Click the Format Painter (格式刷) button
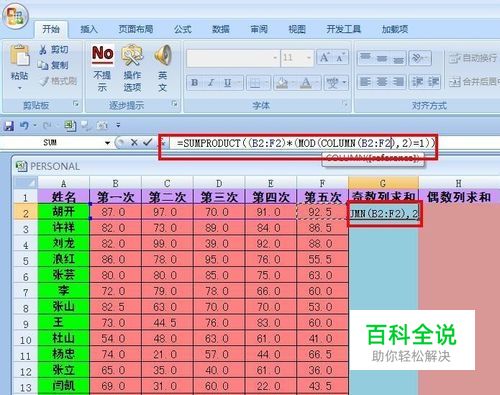 [59, 81]
